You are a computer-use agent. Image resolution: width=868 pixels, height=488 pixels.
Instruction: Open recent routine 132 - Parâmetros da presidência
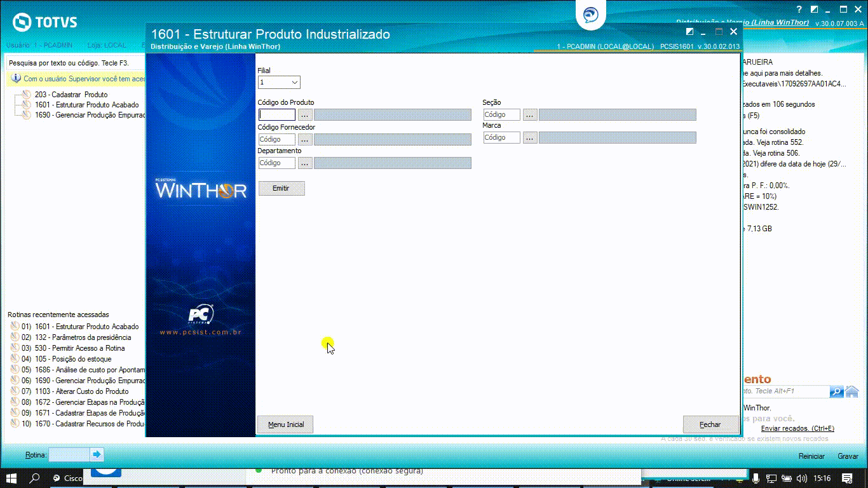tap(76, 337)
